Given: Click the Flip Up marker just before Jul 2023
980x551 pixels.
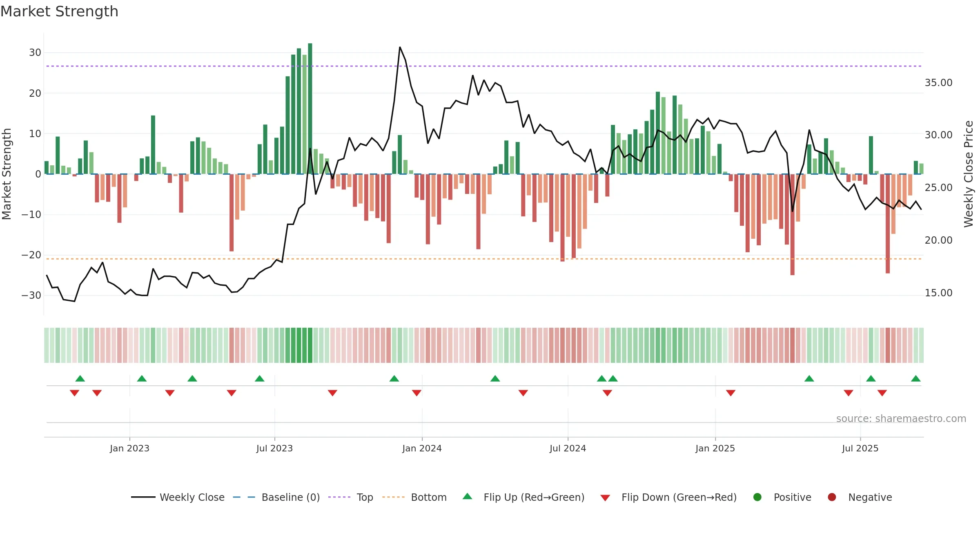Looking at the screenshot, I should tap(259, 378).
